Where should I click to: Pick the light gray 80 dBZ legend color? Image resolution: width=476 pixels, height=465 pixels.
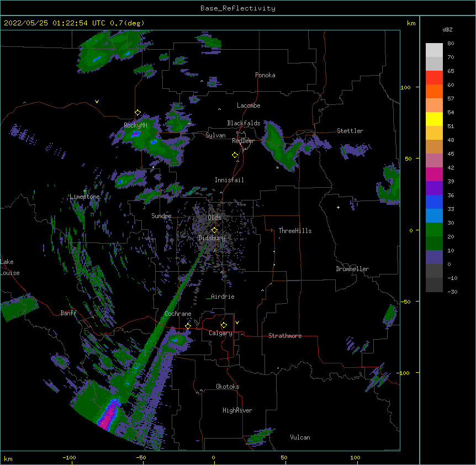click(434, 50)
